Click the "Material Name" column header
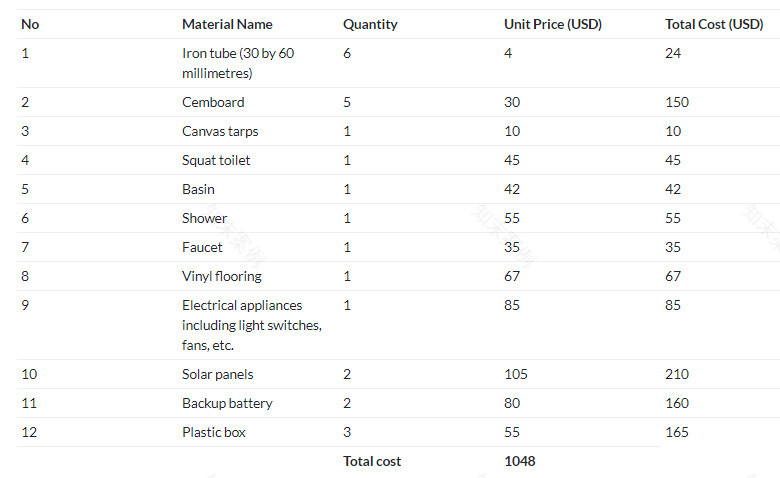The height and width of the screenshot is (478, 780). pos(227,24)
